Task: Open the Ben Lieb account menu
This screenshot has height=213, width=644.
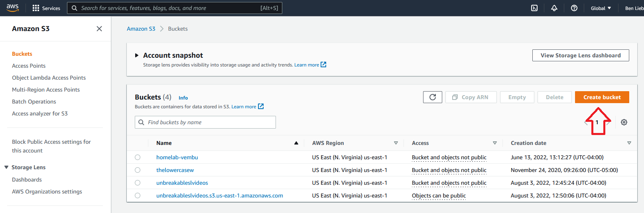Action: [634, 8]
